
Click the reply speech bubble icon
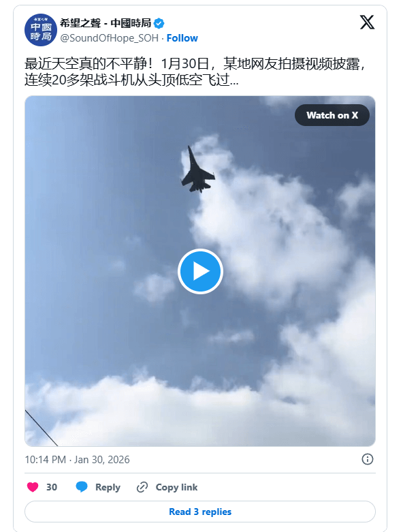click(x=82, y=487)
